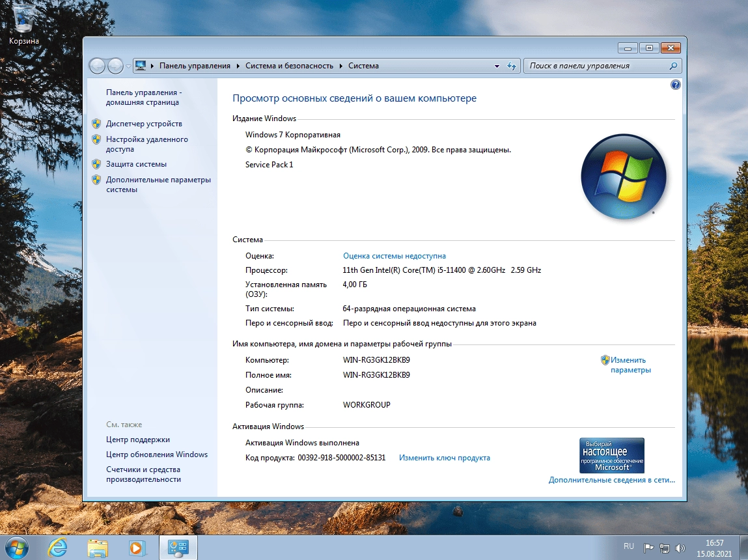The width and height of the screenshot is (748, 560).
Task: Open Дополнительные сведения в сети link
Action: click(611, 480)
